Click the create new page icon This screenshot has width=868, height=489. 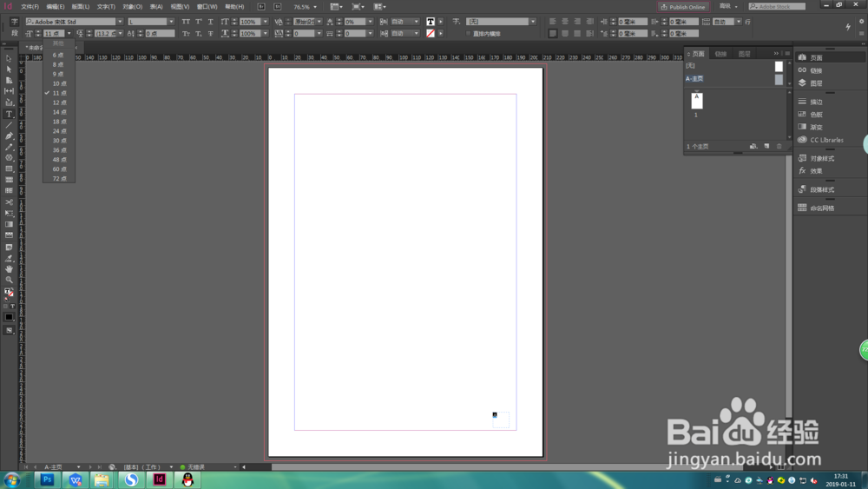(766, 146)
